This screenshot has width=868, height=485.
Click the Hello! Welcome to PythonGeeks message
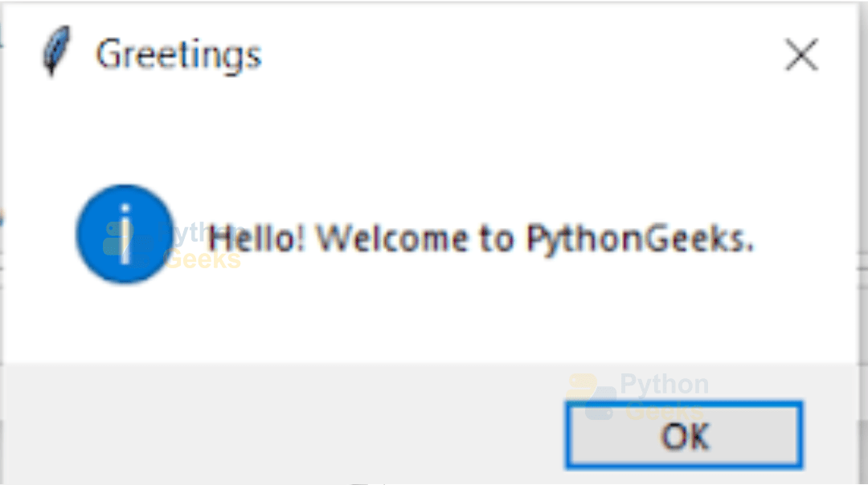point(481,239)
